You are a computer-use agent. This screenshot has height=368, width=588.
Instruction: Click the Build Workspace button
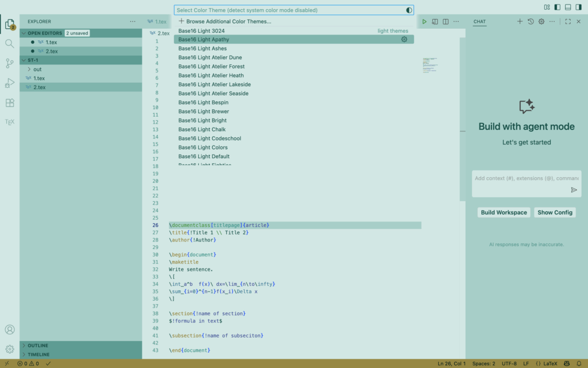504,213
